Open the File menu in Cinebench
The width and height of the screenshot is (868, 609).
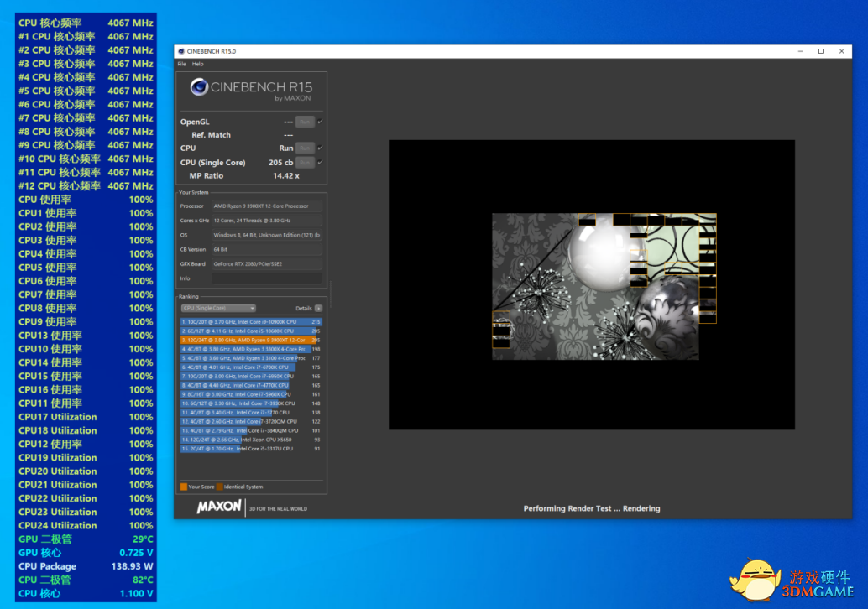click(181, 64)
